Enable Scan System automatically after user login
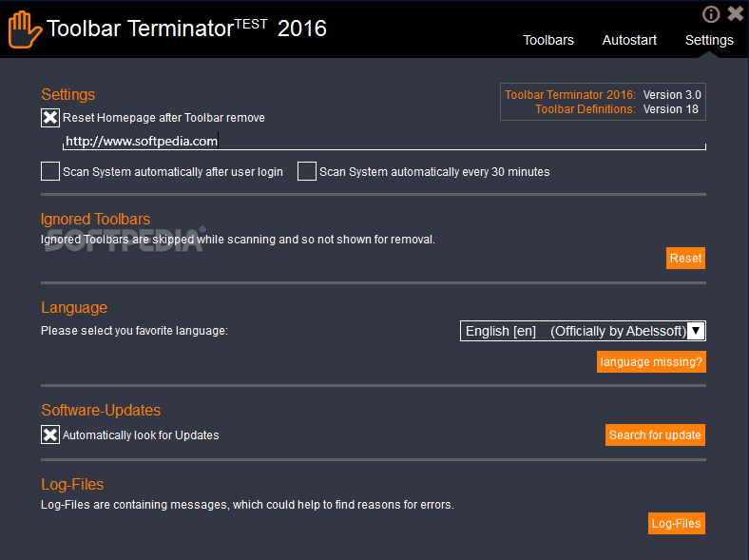This screenshot has height=560, width=749. [x=50, y=171]
